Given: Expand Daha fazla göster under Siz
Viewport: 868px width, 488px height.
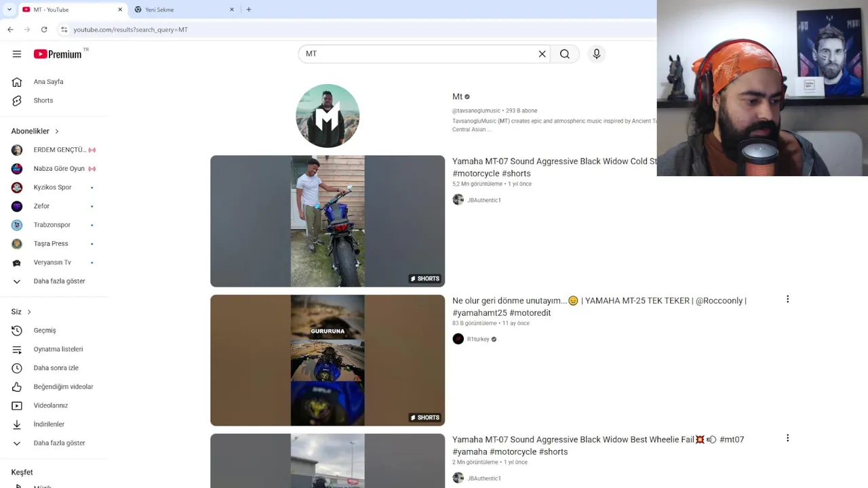Looking at the screenshot, I should point(54,443).
